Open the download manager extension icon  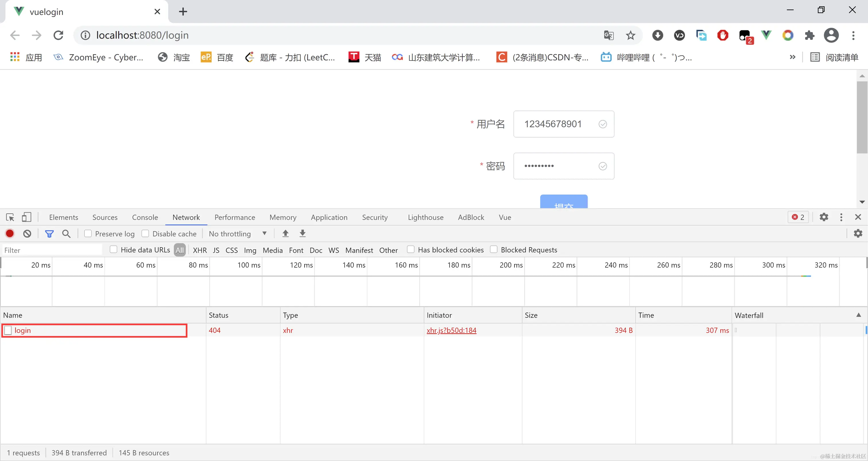(657, 35)
